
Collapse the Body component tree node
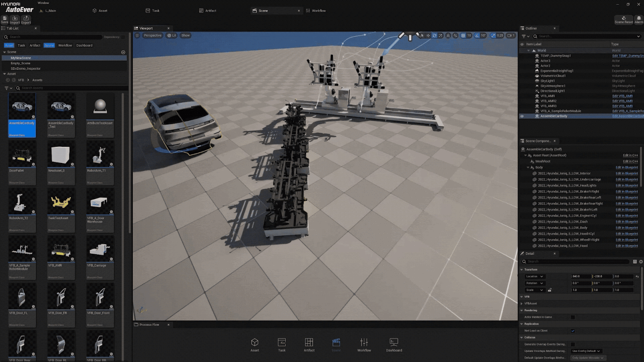(x=528, y=167)
